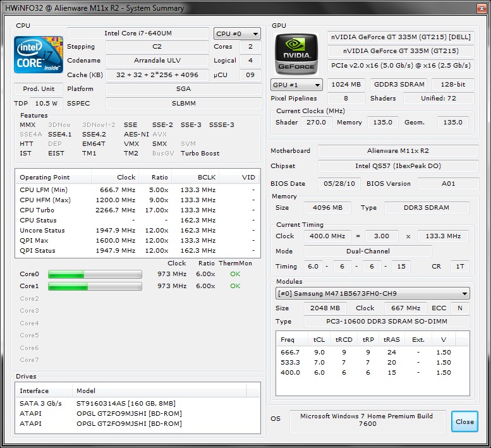Click the memory clock 400.0 MHz field
Screen dimensions: 491x448
(327, 236)
